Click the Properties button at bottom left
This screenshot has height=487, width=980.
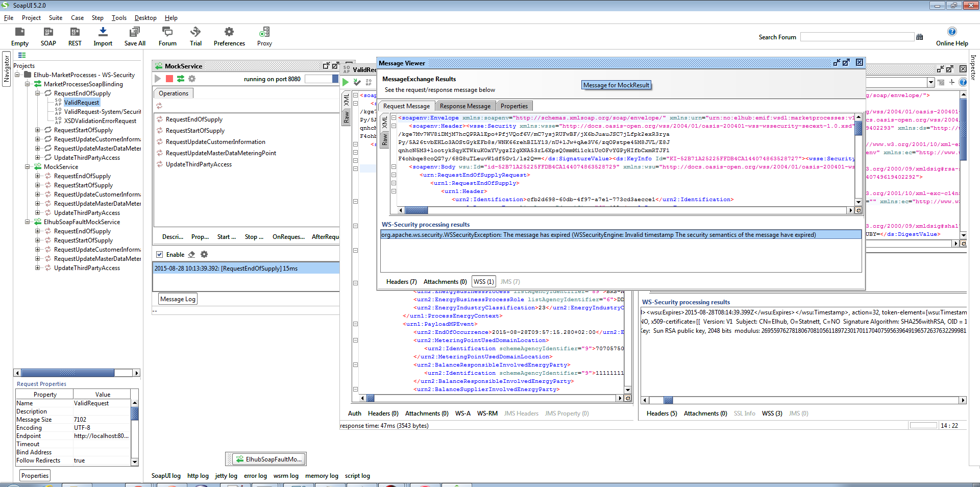point(35,476)
